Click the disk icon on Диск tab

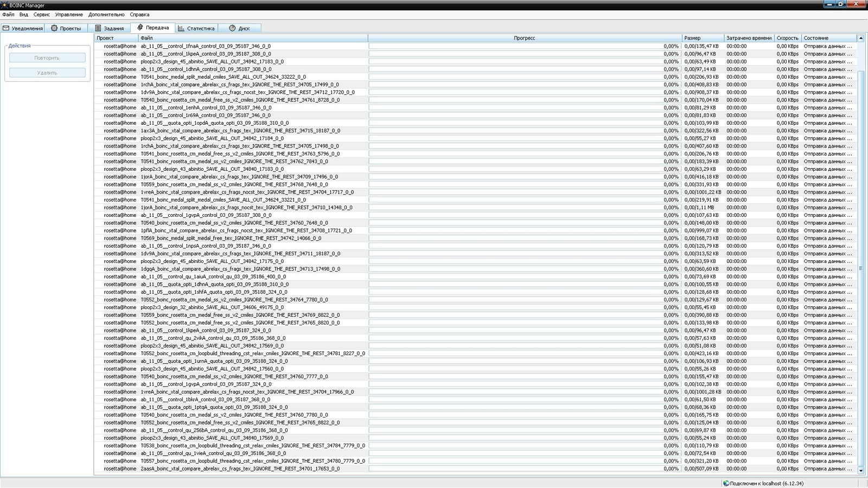click(232, 28)
